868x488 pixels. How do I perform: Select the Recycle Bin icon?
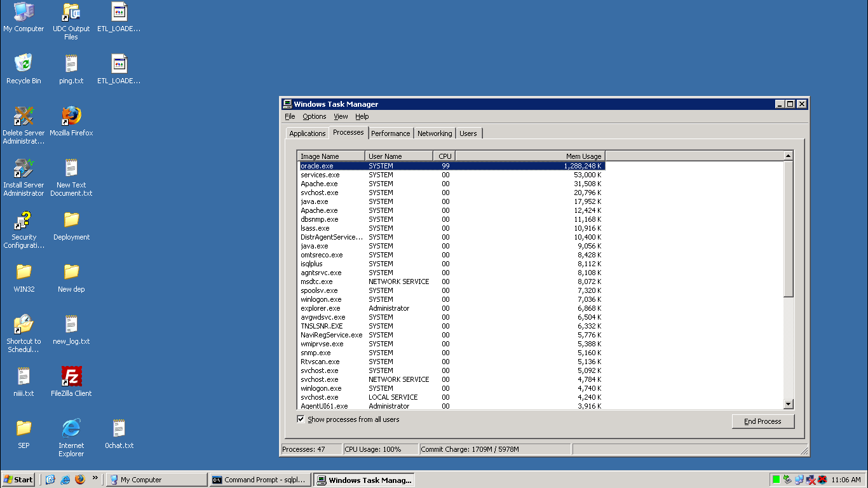click(24, 64)
